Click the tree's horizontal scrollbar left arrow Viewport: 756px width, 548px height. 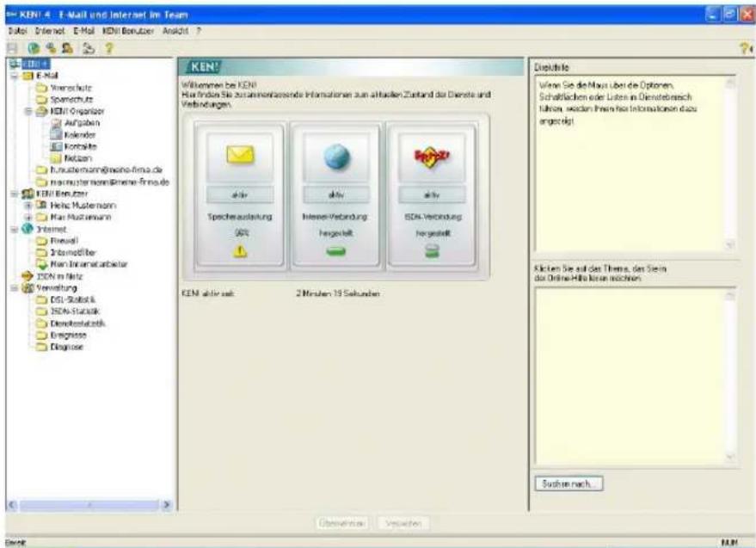pyautogui.click(x=13, y=505)
